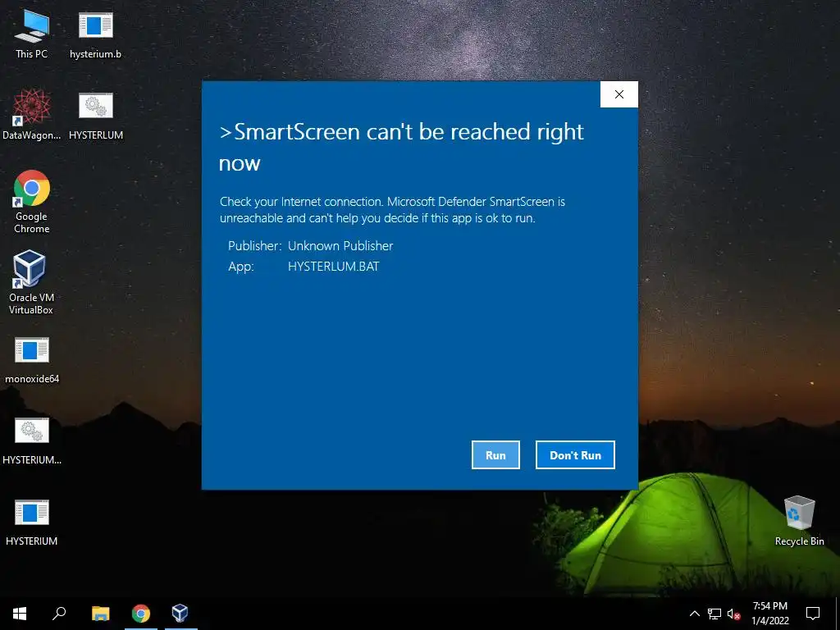Screen dimensions: 840x630
Task: Select the monoxide64 desktop icon
Action: [x=32, y=360]
